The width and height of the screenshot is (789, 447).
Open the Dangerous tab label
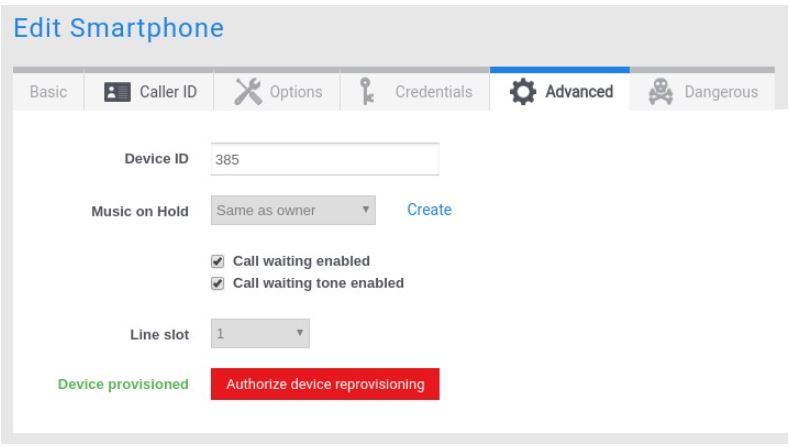(719, 93)
